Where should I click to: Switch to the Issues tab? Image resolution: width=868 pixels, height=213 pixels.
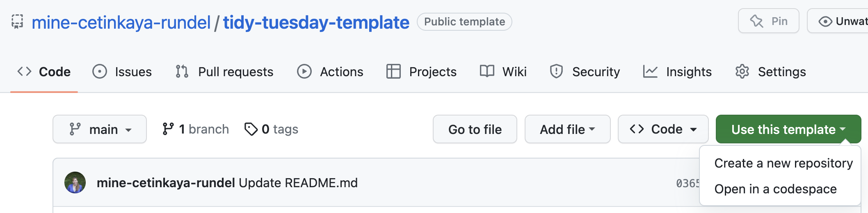pyautogui.click(x=122, y=72)
